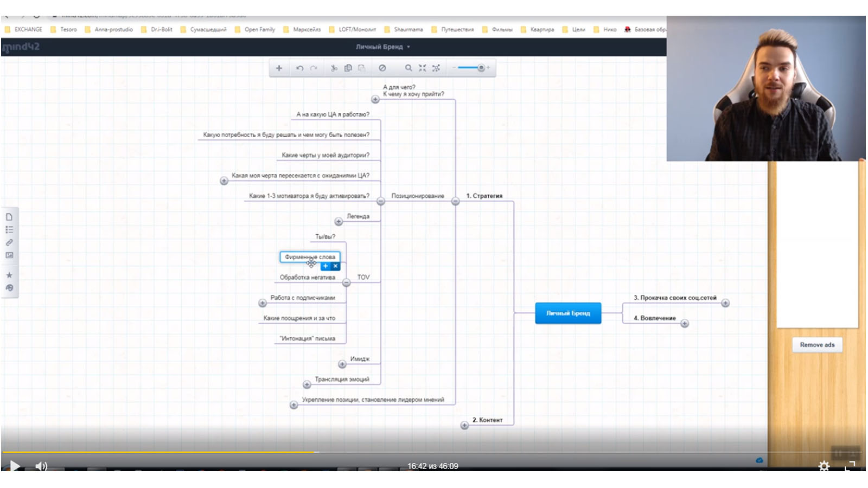The height and width of the screenshot is (488, 868).
Task: Select 'А на какую ЦА я работаю?' node
Action: [333, 114]
